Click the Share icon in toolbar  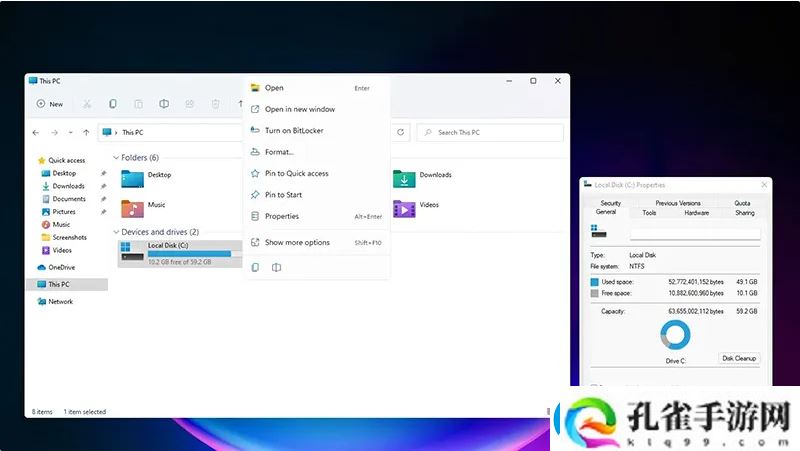[x=190, y=104]
